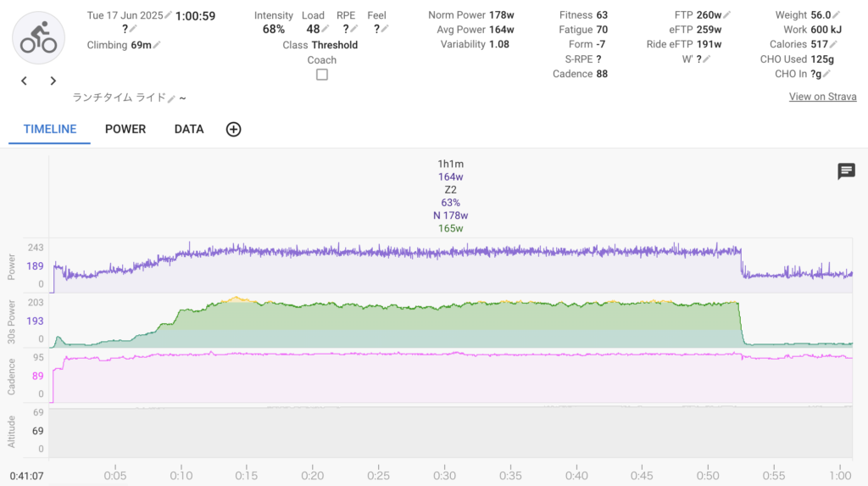Edit the Climbing 69m value pencil
868x486 pixels.
[157, 45]
